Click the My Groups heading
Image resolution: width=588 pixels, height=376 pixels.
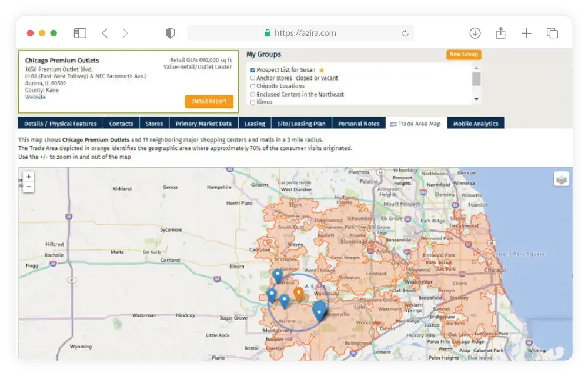263,54
